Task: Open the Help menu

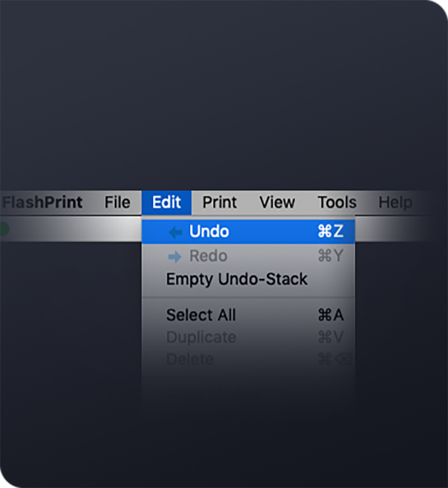Action: click(395, 202)
